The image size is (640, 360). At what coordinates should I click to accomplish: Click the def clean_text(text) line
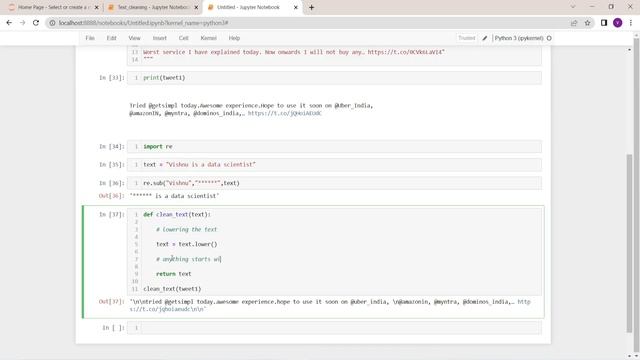click(177, 214)
